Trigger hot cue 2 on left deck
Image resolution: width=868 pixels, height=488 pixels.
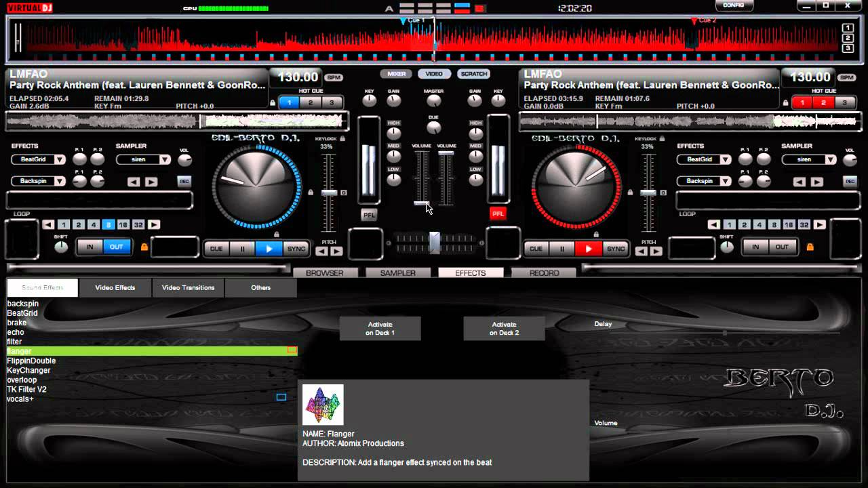point(311,103)
